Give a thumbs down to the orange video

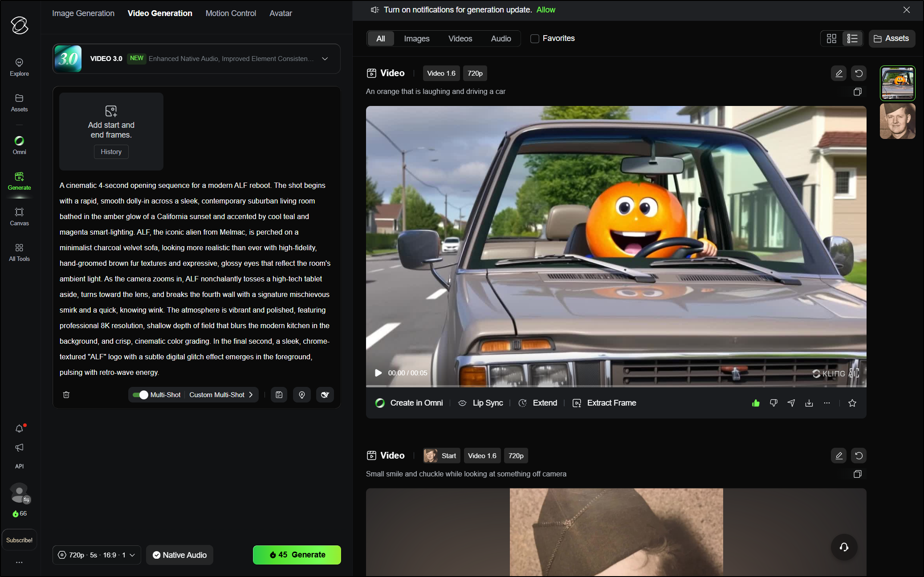773,402
